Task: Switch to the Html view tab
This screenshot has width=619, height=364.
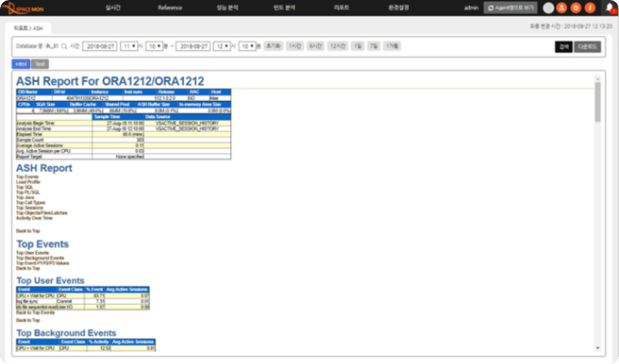Action: coord(21,64)
